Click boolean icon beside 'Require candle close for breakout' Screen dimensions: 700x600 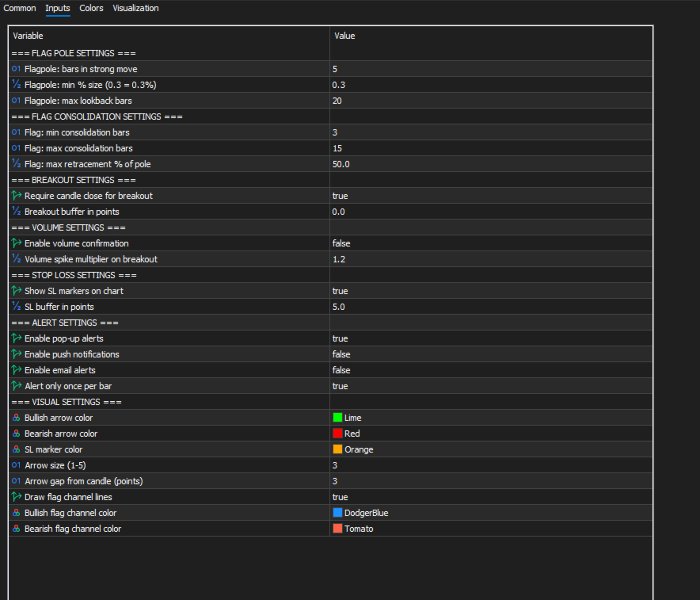click(x=17, y=196)
